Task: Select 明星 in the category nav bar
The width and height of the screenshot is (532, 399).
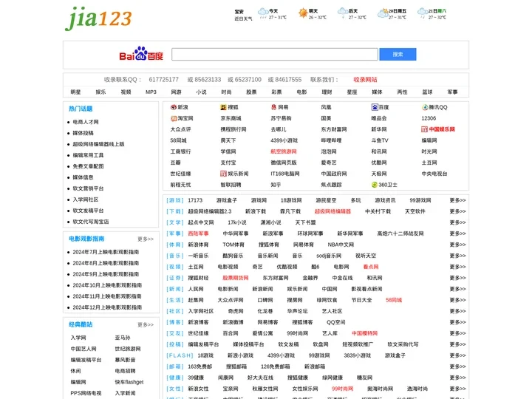Action: click(75, 92)
